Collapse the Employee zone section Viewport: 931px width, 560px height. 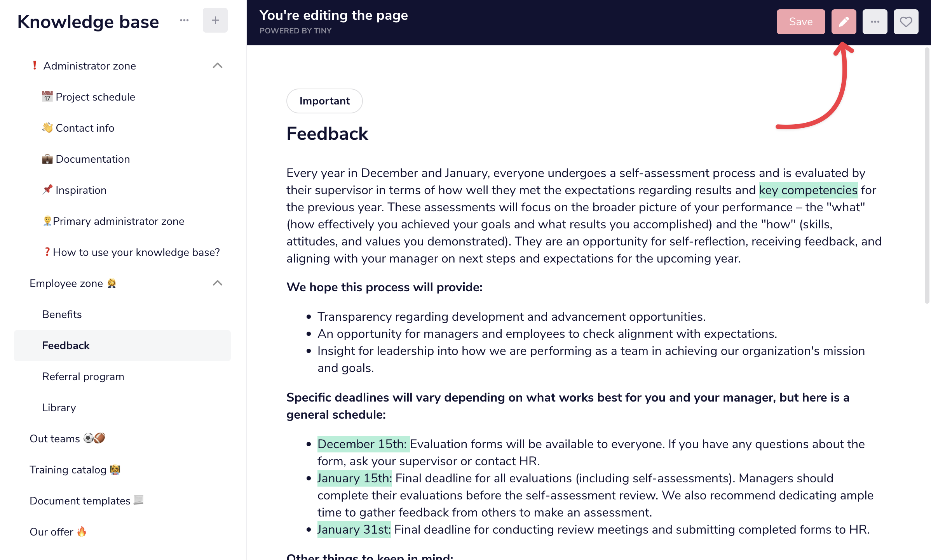click(x=218, y=283)
